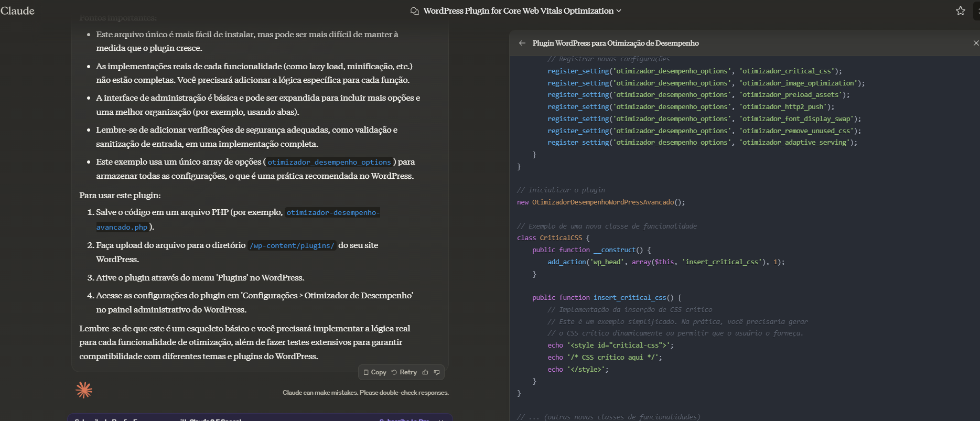Click step "Ative o plugin através do menu 'Plugins'"
Image resolution: width=980 pixels, height=421 pixels.
(200, 277)
